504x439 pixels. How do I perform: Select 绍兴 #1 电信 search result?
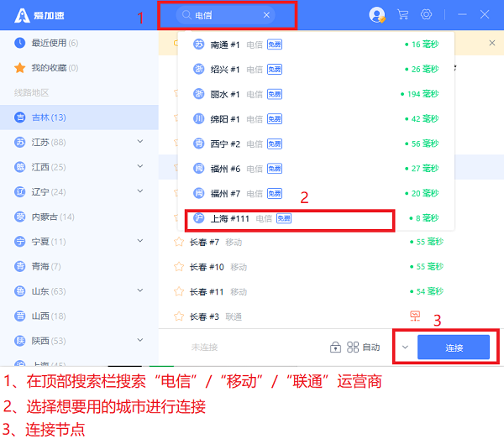[x=316, y=69]
